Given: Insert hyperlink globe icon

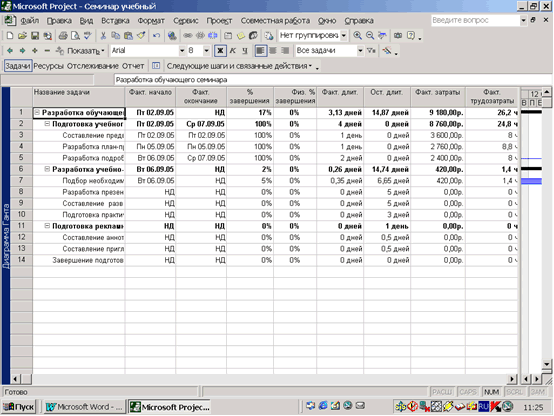Looking at the screenshot, I should pyautogui.click(x=172, y=36).
